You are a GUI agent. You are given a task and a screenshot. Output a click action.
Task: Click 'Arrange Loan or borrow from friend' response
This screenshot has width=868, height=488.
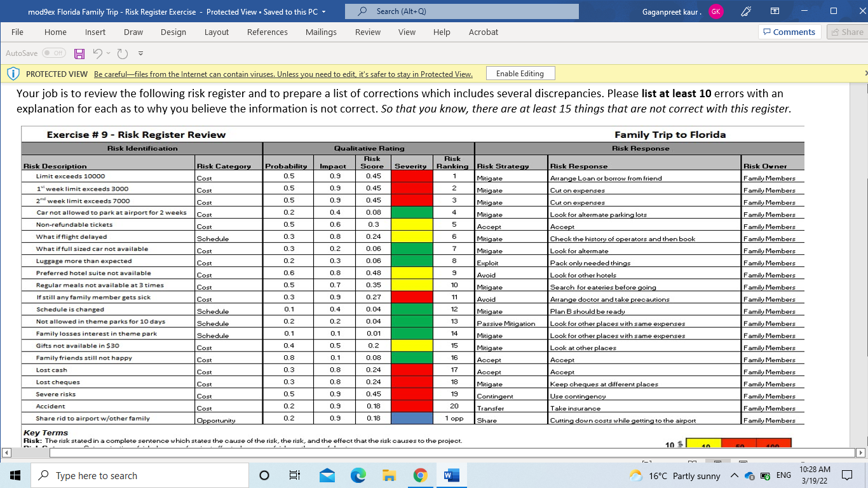[606, 179]
